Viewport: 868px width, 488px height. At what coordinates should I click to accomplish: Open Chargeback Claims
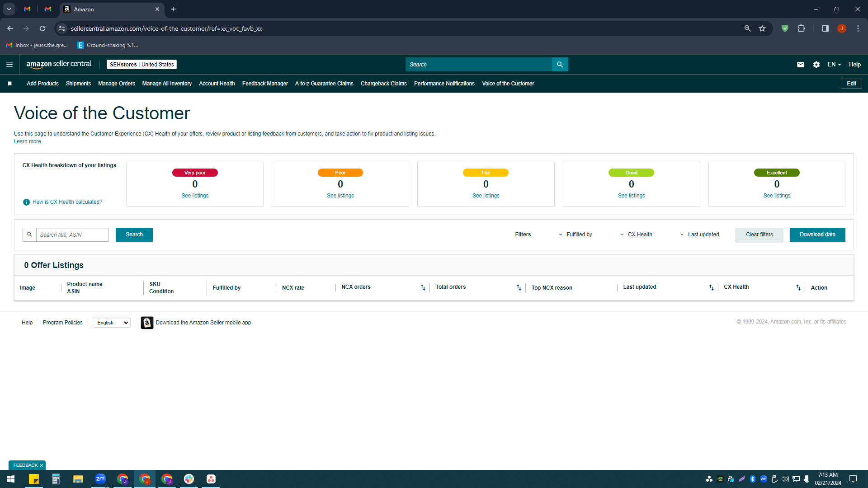point(384,84)
